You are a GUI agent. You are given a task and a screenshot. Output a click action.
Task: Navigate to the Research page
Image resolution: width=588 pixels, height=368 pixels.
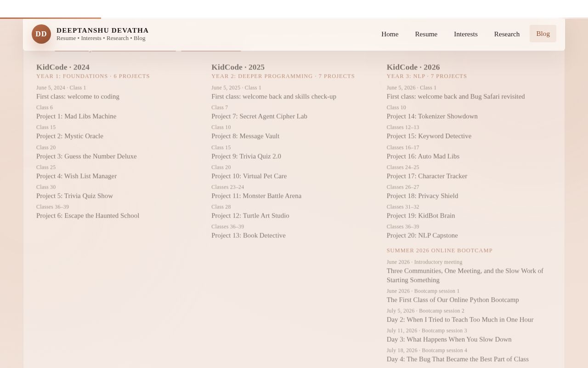(507, 34)
